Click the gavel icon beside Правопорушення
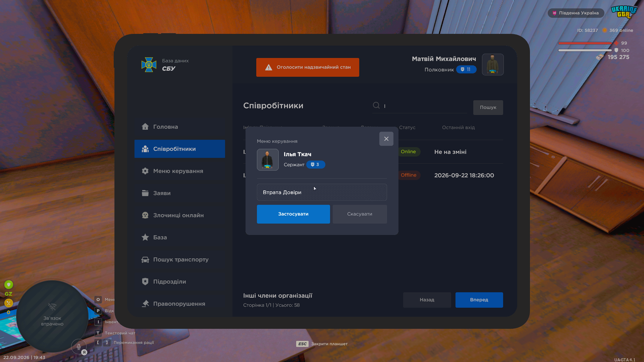Image resolution: width=644 pixels, height=362 pixels. 145,304
